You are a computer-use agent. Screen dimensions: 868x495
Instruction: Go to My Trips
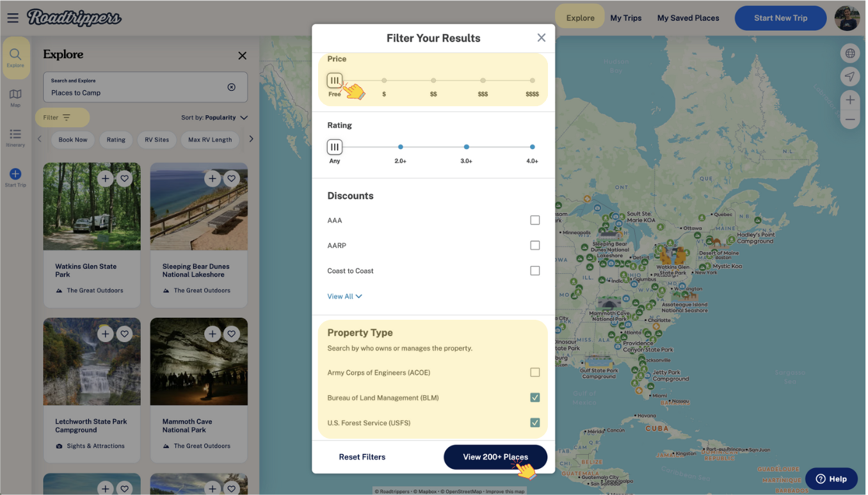pos(625,18)
